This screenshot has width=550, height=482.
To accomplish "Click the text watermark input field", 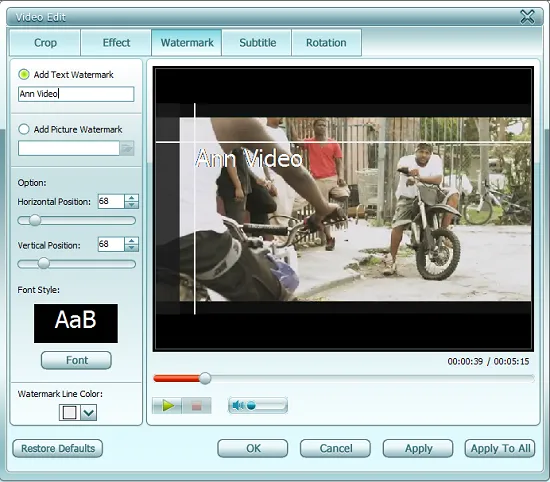I will (x=76, y=94).
